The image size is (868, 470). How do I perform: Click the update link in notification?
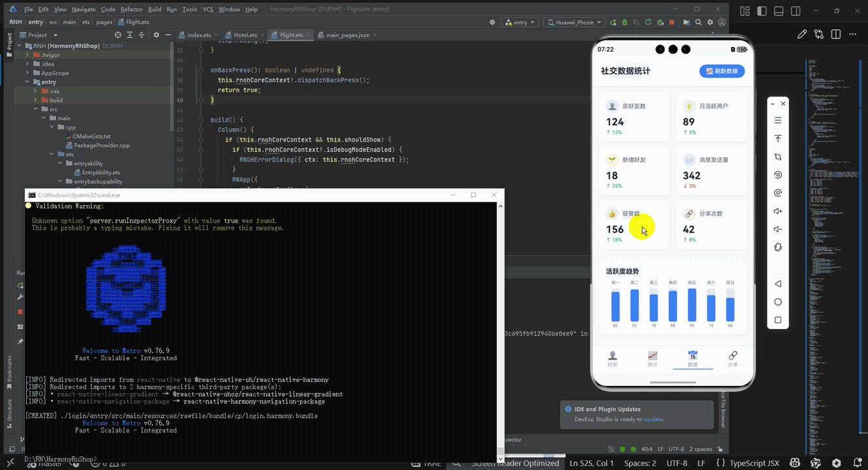[653, 419]
